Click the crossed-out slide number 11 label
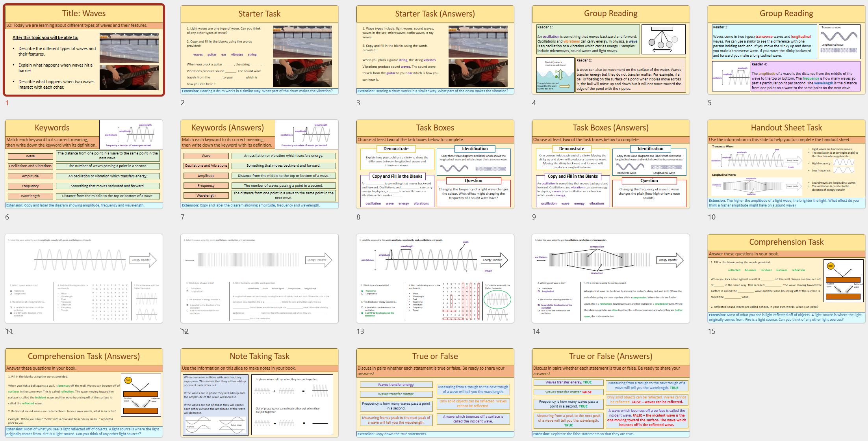868x441 pixels. coord(9,331)
